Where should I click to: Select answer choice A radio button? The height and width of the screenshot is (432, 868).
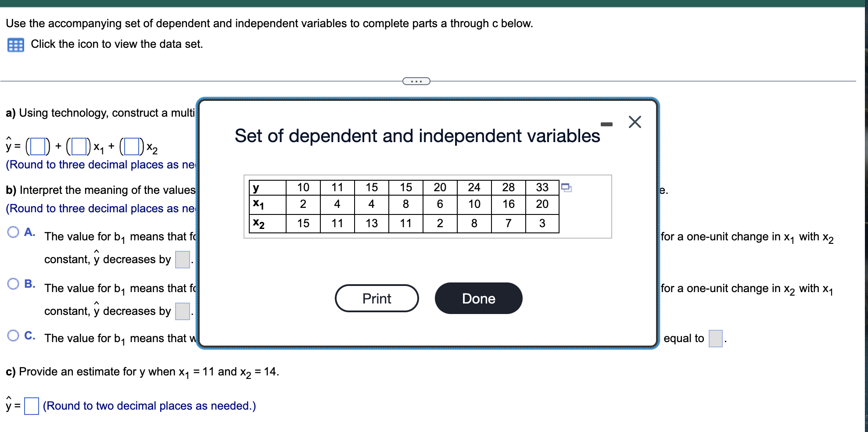pos(14,232)
